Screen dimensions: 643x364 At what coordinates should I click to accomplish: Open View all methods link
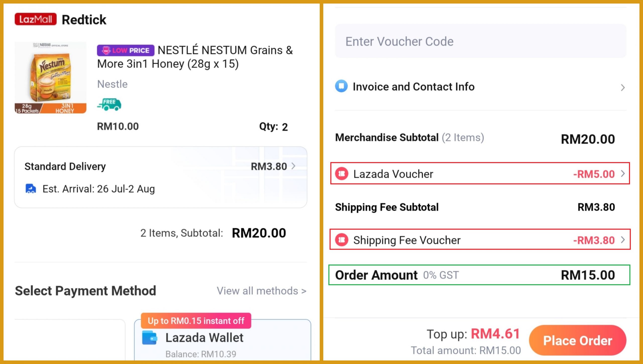(x=261, y=291)
